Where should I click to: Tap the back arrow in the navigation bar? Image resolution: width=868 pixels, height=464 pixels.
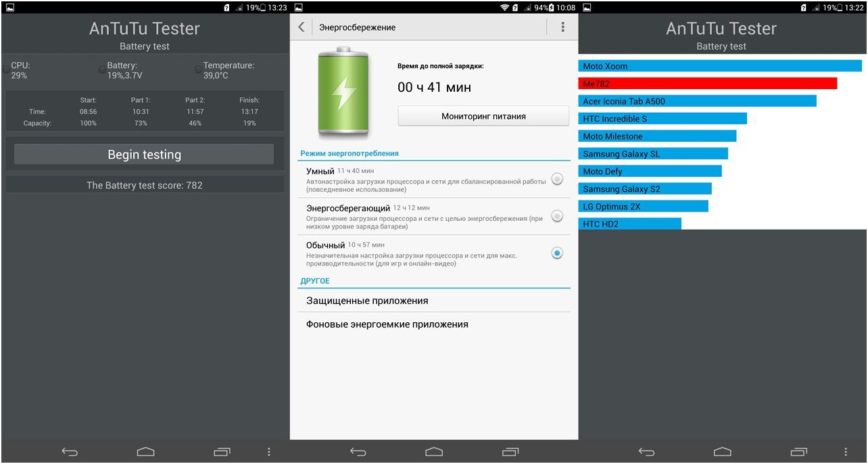pyautogui.click(x=68, y=450)
